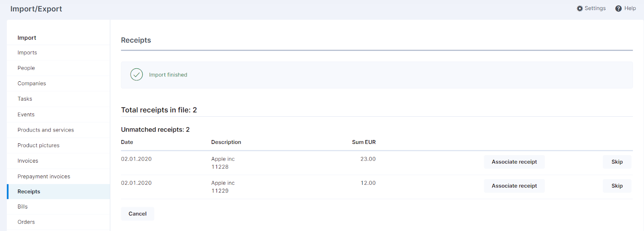Open Prepayment invoices in the sidebar
Screen dimensions: 644x231
pyautogui.click(x=58, y=176)
